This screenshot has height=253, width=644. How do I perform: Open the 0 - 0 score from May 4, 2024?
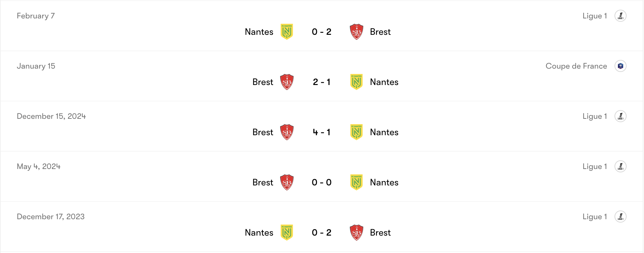tap(322, 182)
